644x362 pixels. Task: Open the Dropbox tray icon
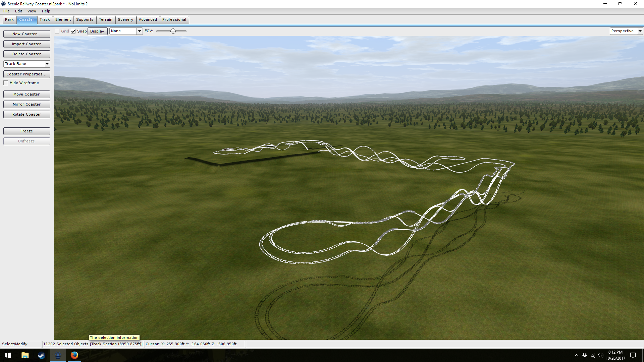pyautogui.click(x=585, y=355)
